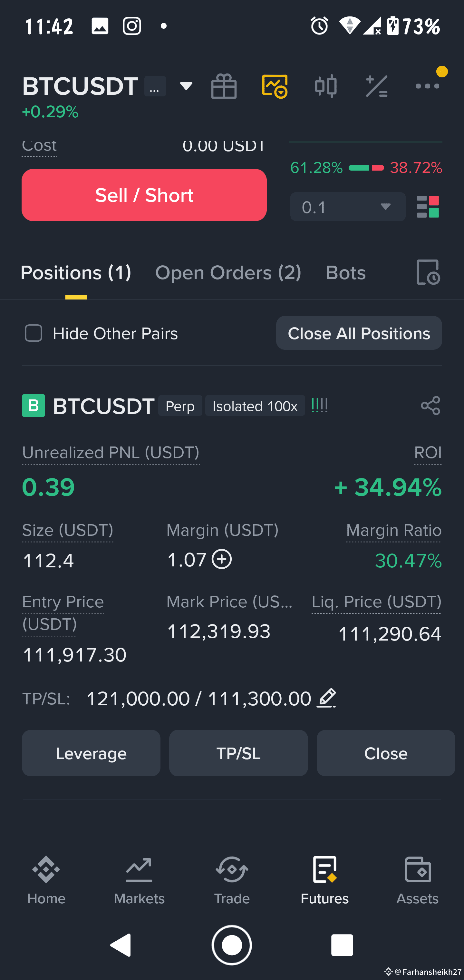464x980 pixels.
Task: Tap the long/short ratio bar
Action: tap(366, 168)
